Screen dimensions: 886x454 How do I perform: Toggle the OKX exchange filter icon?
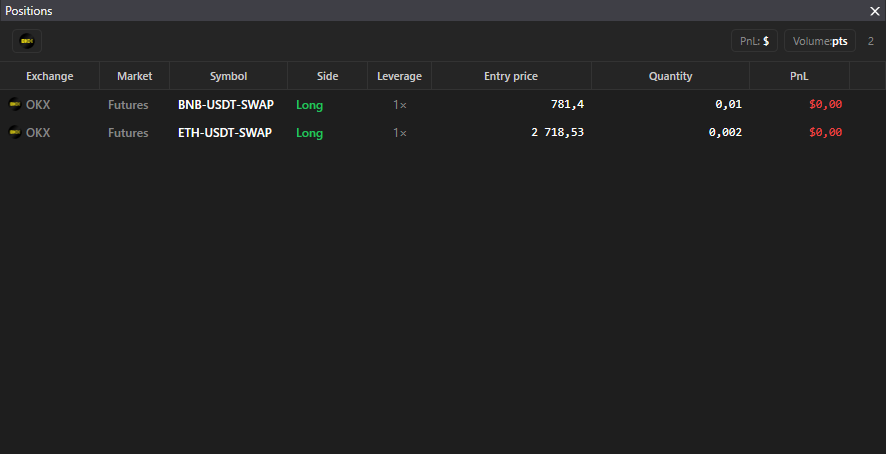pos(27,41)
